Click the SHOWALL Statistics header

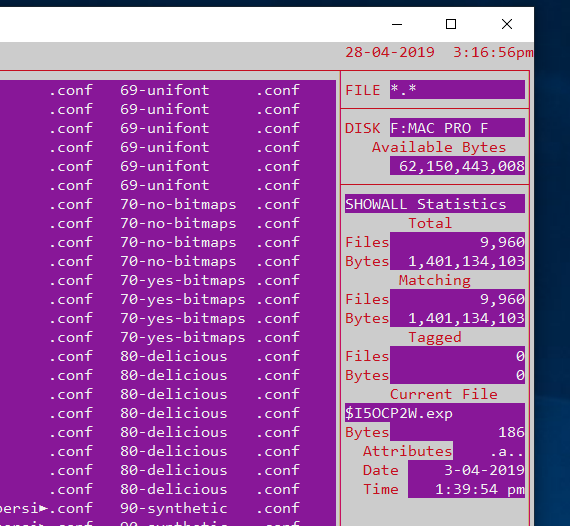click(x=434, y=204)
